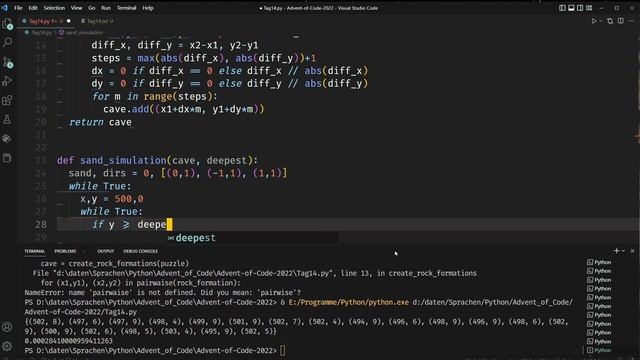Toggle the primary side bar layout icon
This screenshot has width=640, height=360.
click(562, 8)
